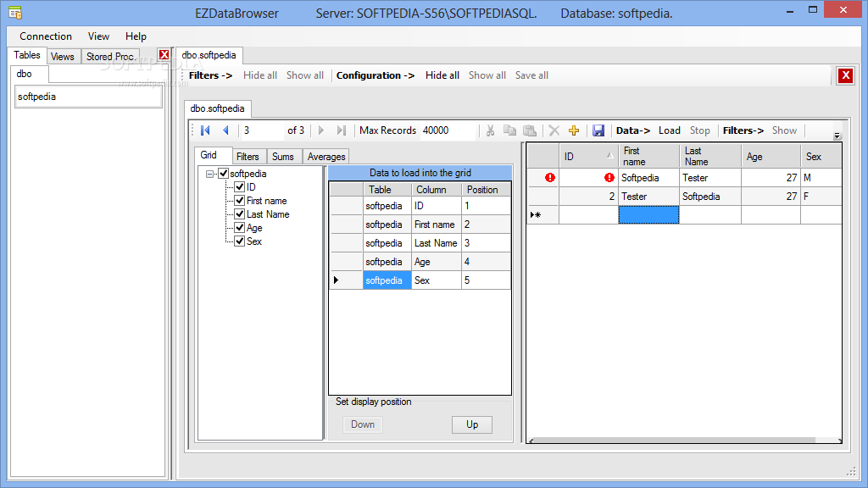The image size is (868, 488).
Task: Click the Down position button
Action: [363, 424]
